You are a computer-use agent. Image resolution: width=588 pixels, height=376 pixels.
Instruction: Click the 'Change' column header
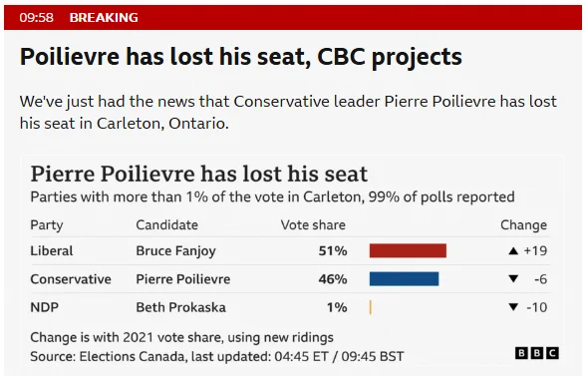[523, 225]
